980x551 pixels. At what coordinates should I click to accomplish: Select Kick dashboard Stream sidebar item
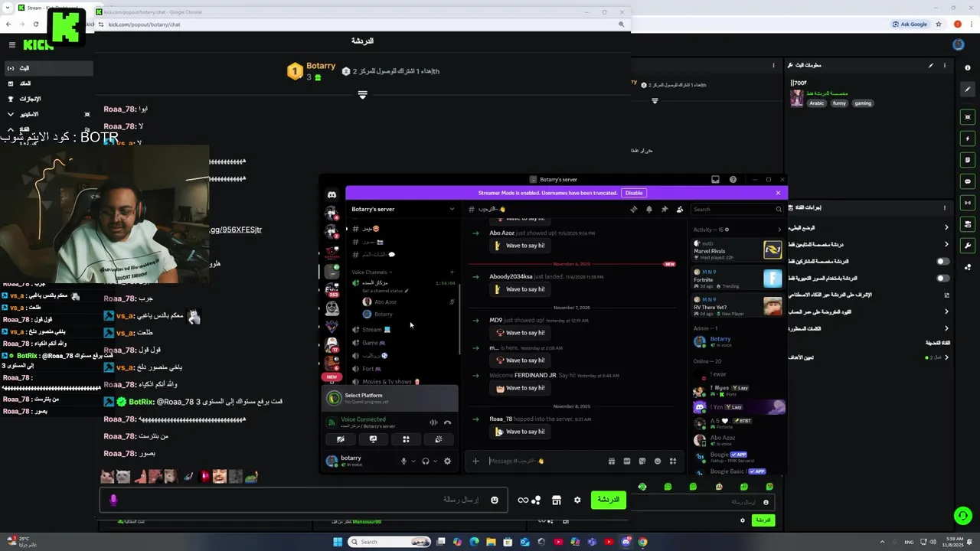pyautogui.click(x=47, y=68)
